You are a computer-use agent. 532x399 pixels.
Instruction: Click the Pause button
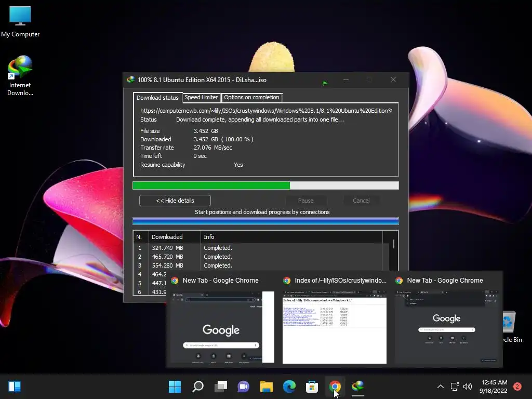click(x=305, y=201)
